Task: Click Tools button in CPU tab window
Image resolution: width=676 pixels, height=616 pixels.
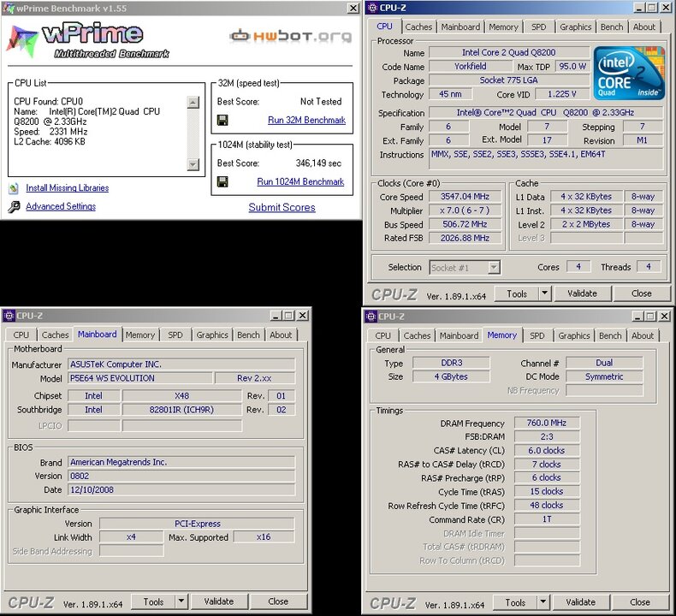Action: click(517, 293)
